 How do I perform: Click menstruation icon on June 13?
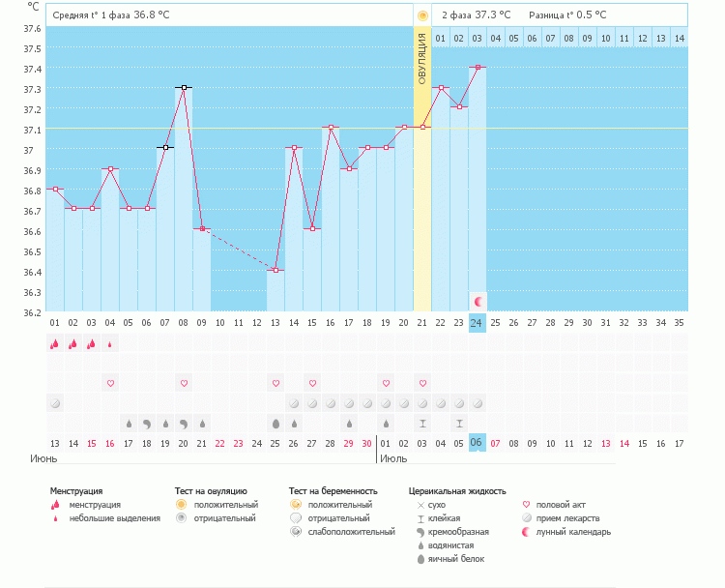[54, 343]
